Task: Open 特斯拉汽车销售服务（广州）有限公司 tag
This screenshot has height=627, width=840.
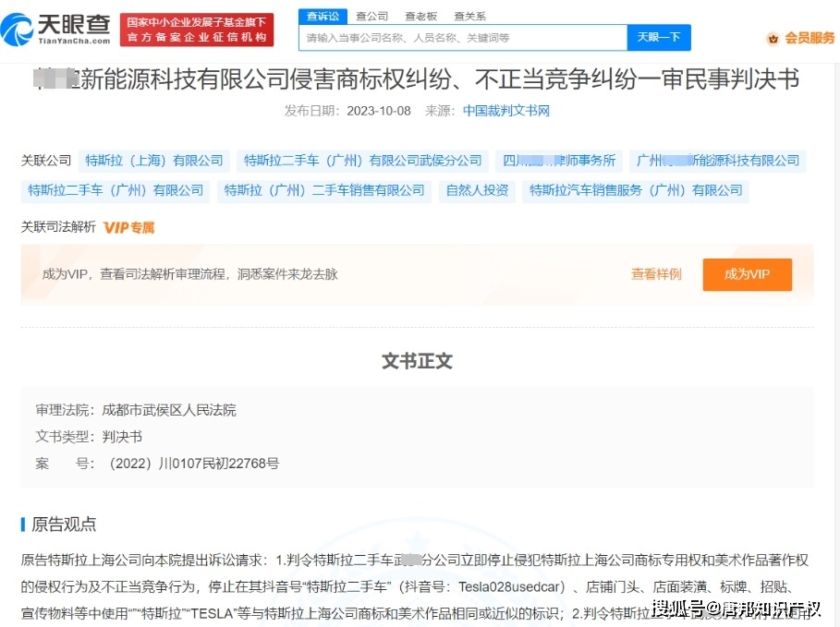Action: click(636, 190)
